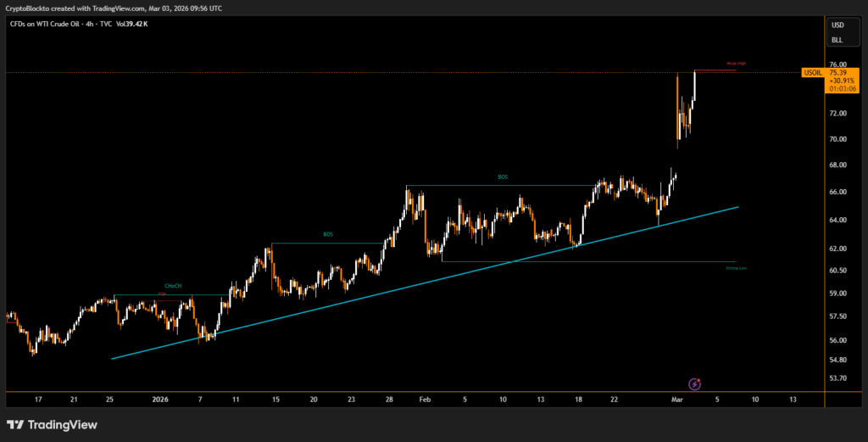Select the first BOS label near 62
This screenshot has height=442, width=868.
[327, 233]
